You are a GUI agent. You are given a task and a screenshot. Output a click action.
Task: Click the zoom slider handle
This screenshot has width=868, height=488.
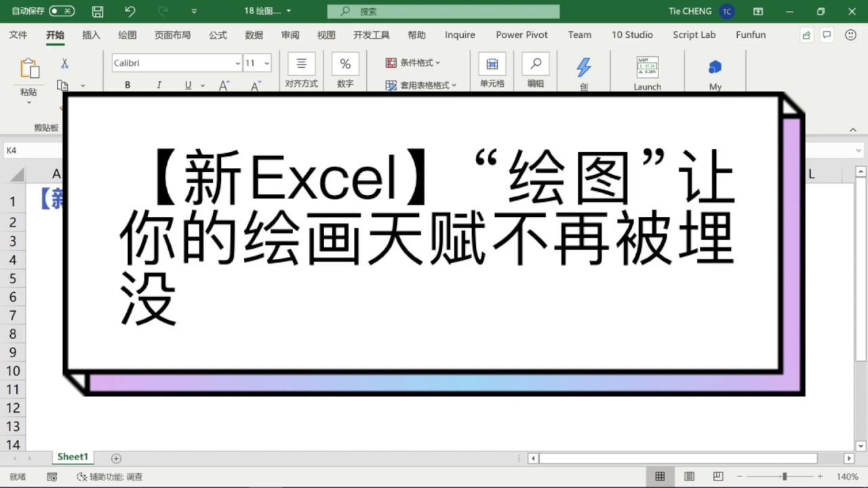(x=785, y=477)
